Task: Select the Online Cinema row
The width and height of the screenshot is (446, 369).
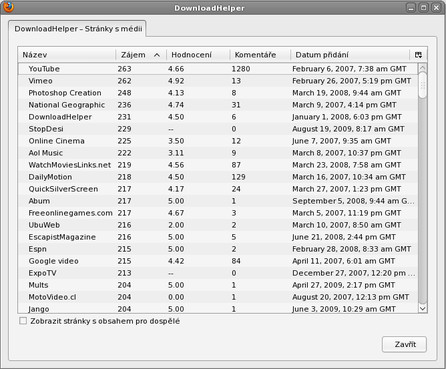Action: pyautogui.click(x=218, y=141)
